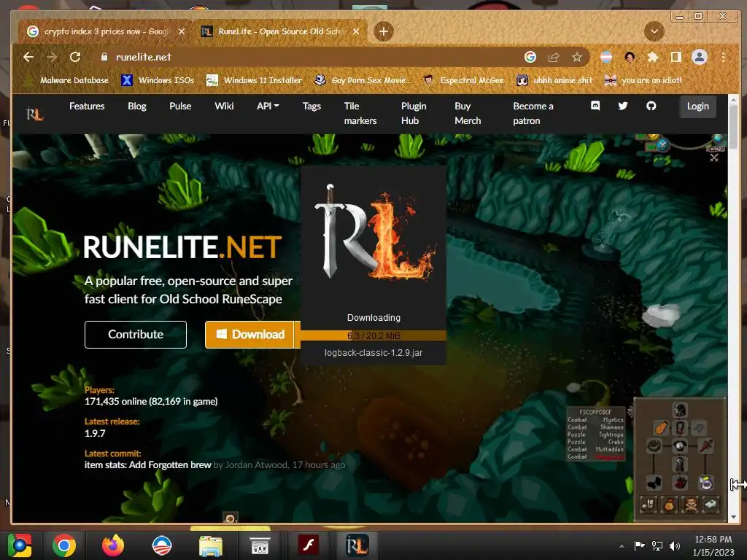The width and height of the screenshot is (747, 560).
Task: Select the RuneLite browser tab
Action: pos(280,31)
